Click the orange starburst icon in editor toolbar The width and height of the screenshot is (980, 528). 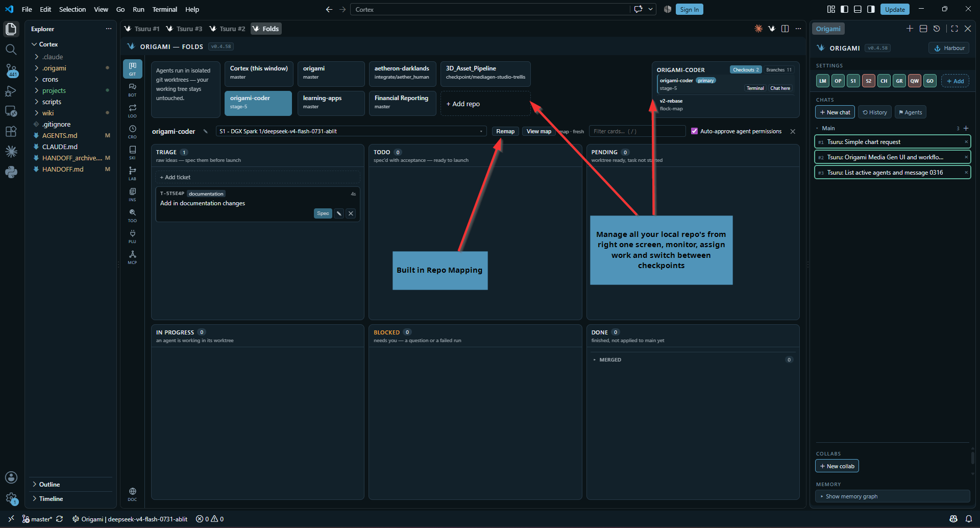[x=758, y=29]
